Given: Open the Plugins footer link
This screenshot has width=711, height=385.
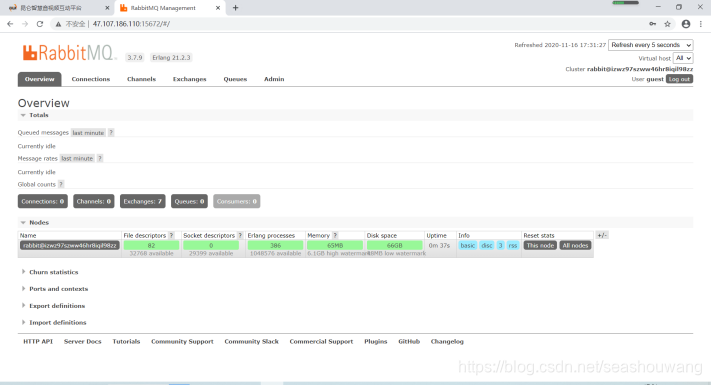Looking at the screenshot, I should pyautogui.click(x=376, y=341).
